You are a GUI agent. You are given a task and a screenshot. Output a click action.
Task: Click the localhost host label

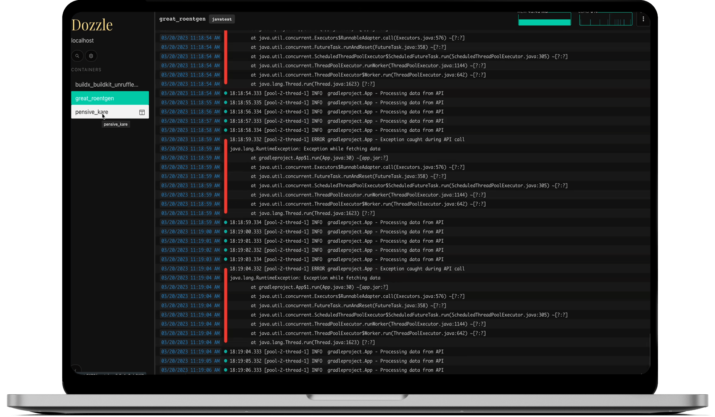coord(83,40)
